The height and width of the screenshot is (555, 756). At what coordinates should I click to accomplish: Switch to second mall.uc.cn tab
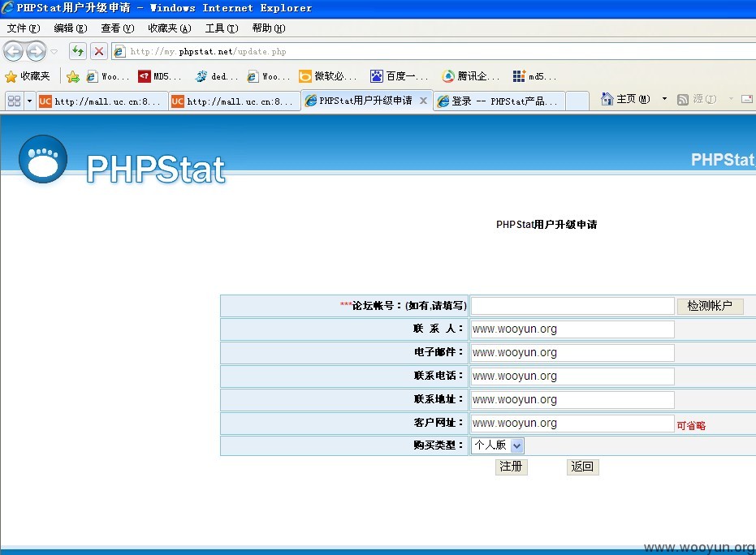click(x=235, y=101)
